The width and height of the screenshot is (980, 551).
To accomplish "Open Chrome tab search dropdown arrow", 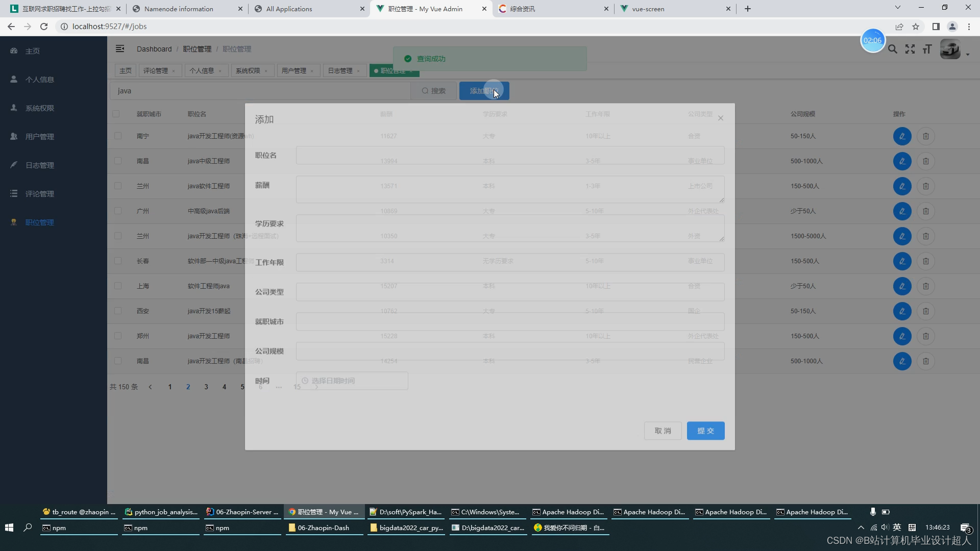I will click(x=897, y=8).
